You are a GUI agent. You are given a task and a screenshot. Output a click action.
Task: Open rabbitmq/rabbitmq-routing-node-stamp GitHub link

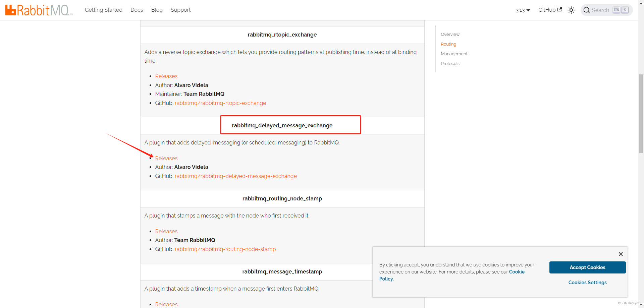click(225, 249)
